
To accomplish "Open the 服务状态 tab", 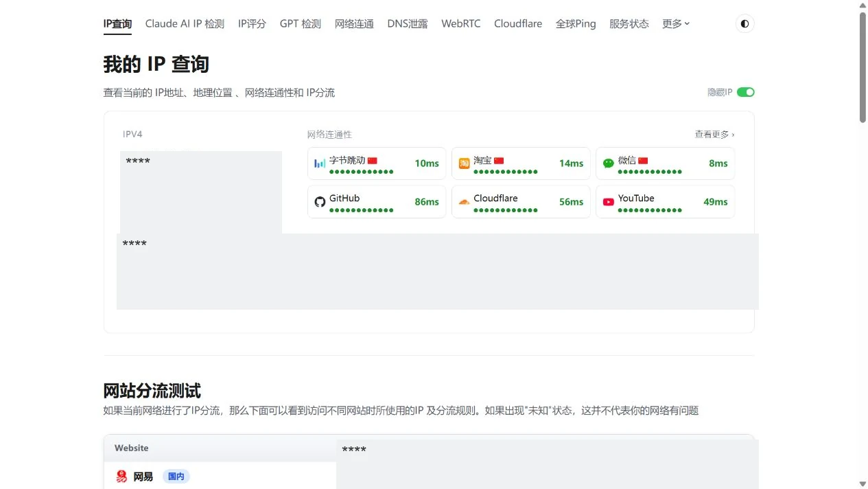I will click(629, 23).
